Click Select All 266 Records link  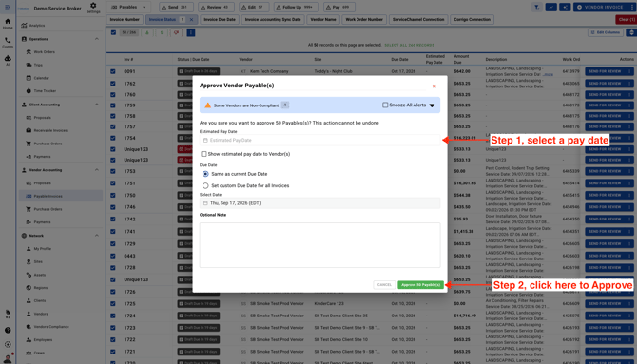pyautogui.click(x=409, y=45)
